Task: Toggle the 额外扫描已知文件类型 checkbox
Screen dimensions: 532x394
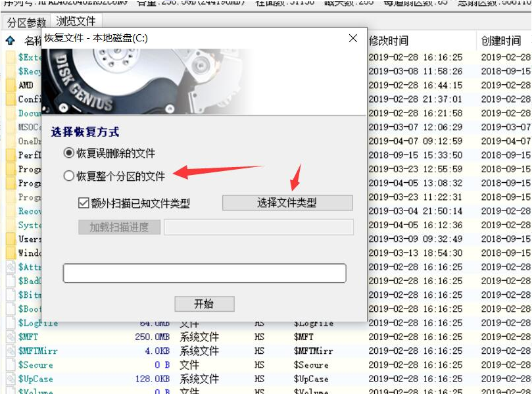Action: pyautogui.click(x=84, y=203)
